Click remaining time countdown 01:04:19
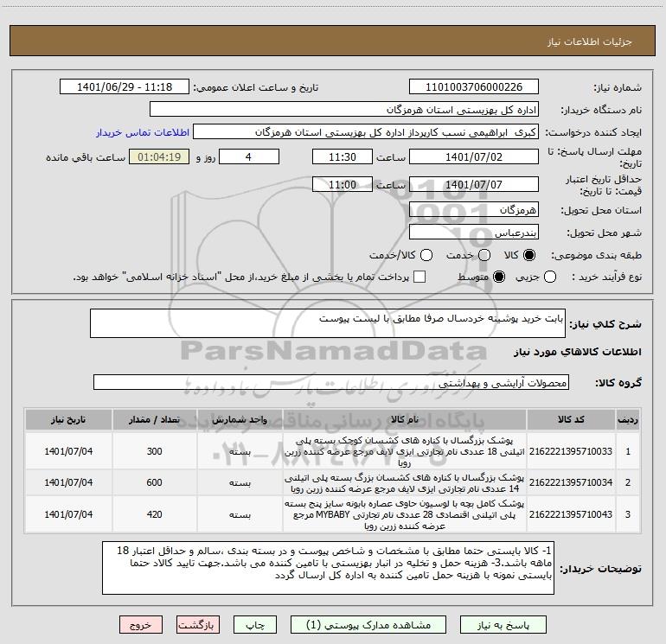 point(159,156)
